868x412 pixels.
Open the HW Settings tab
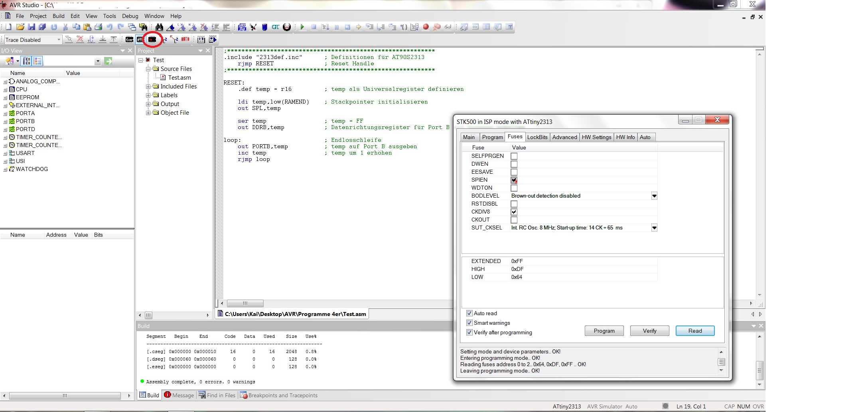pos(596,137)
